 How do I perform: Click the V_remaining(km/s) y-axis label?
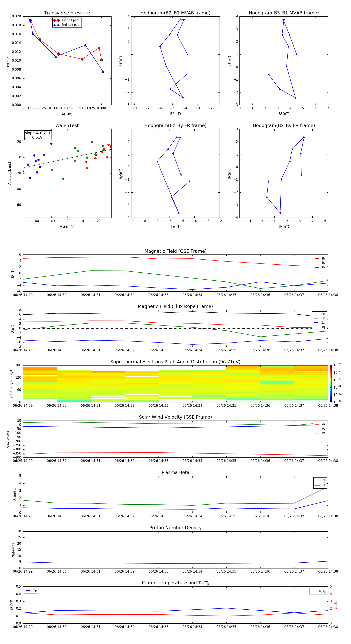(x=10, y=173)
